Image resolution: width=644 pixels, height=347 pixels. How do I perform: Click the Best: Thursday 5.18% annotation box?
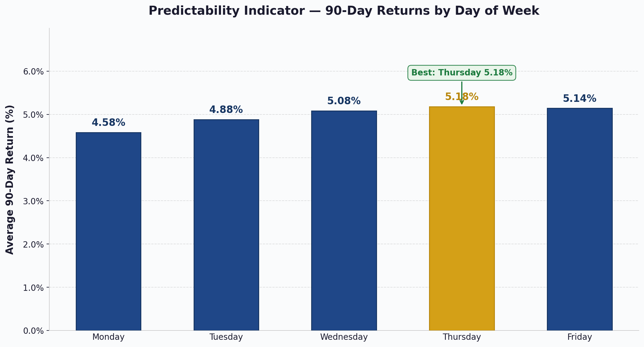pos(462,73)
